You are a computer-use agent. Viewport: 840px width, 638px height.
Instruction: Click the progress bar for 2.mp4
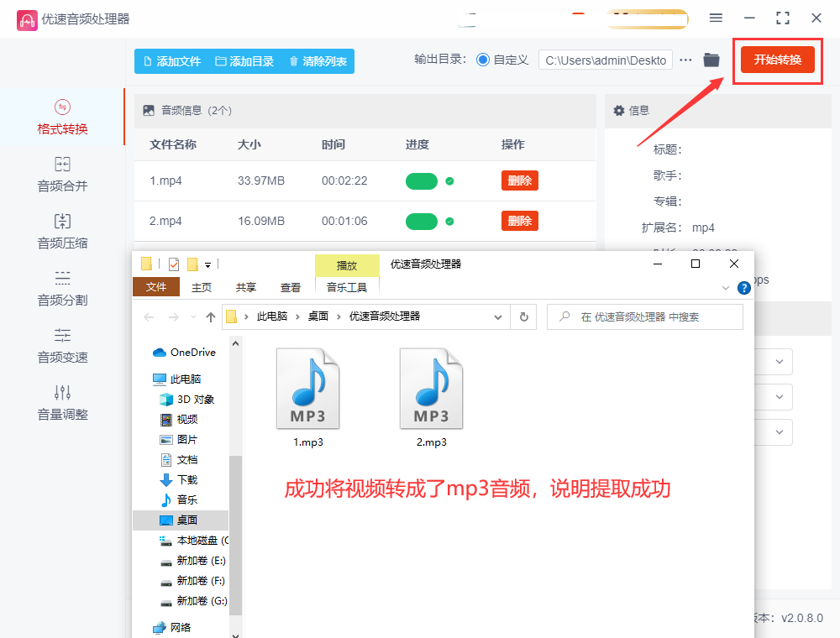(422, 222)
